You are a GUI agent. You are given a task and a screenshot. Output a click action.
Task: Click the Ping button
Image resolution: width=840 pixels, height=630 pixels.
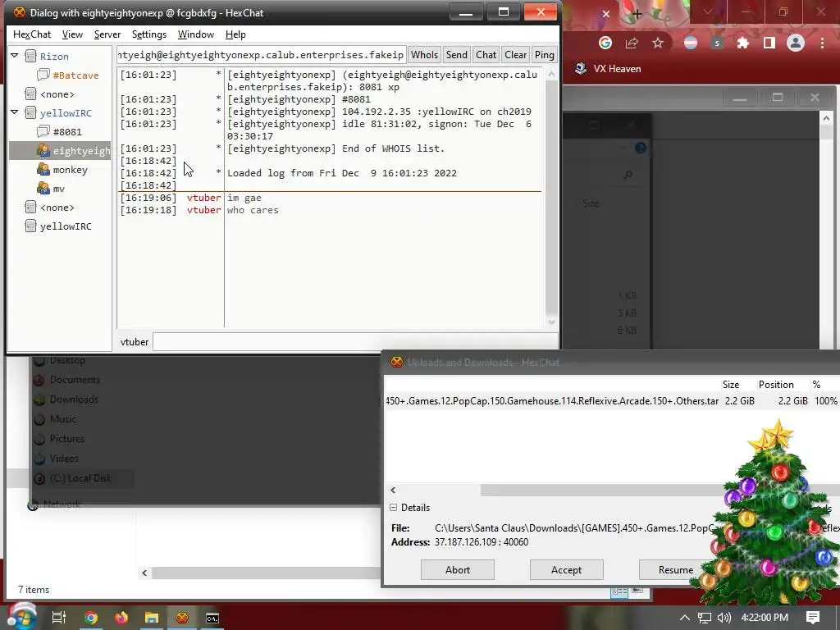click(545, 55)
